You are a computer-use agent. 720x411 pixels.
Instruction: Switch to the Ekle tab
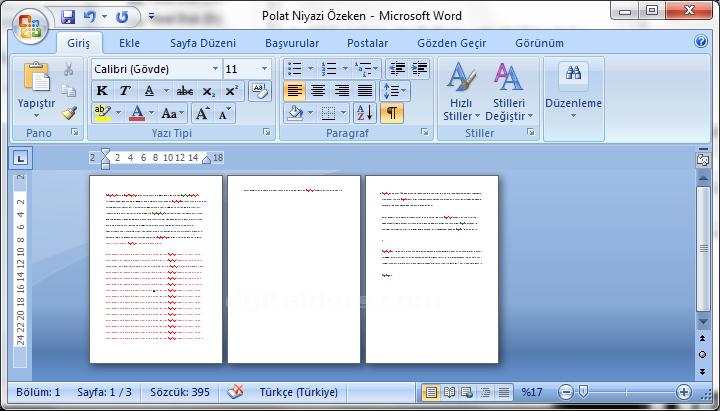click(x=129, y=43)
